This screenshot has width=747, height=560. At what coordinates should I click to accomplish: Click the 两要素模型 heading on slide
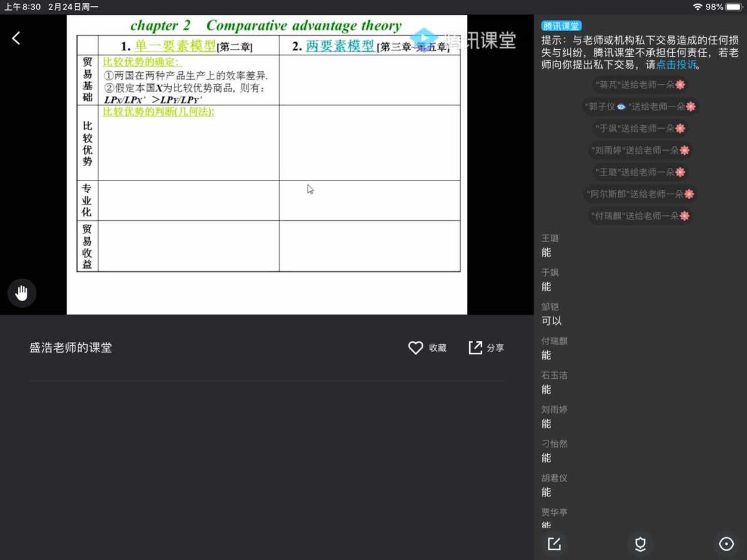click(x=340, y=46)
